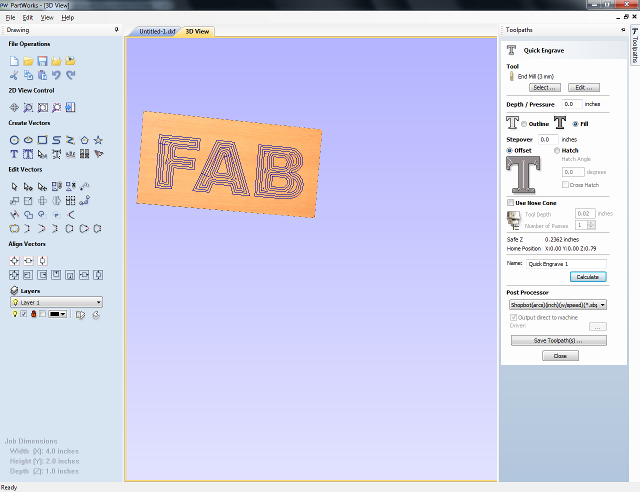This screenshot has height=492, width=640.
Task: Switch to the 3D View tab
Action: [197, 31]
